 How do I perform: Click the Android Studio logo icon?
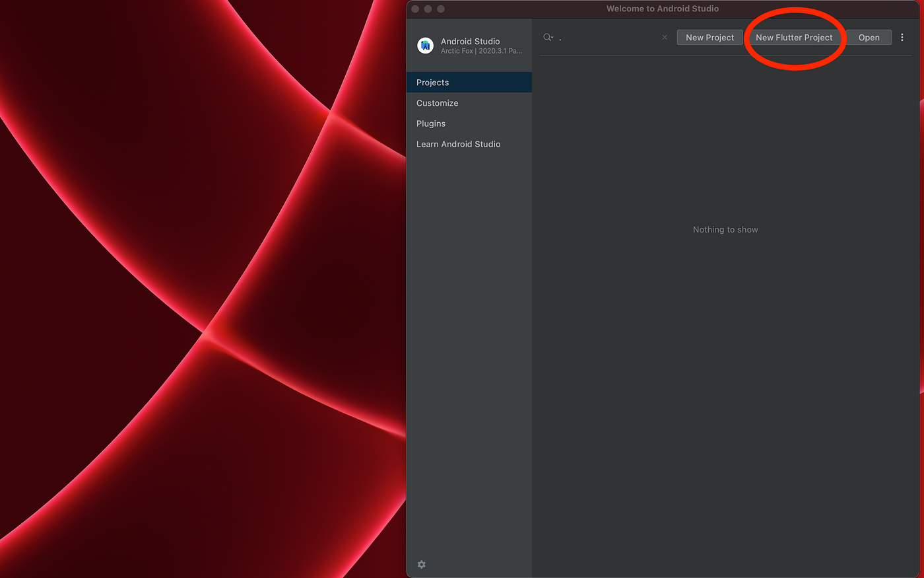coord(425,46)
